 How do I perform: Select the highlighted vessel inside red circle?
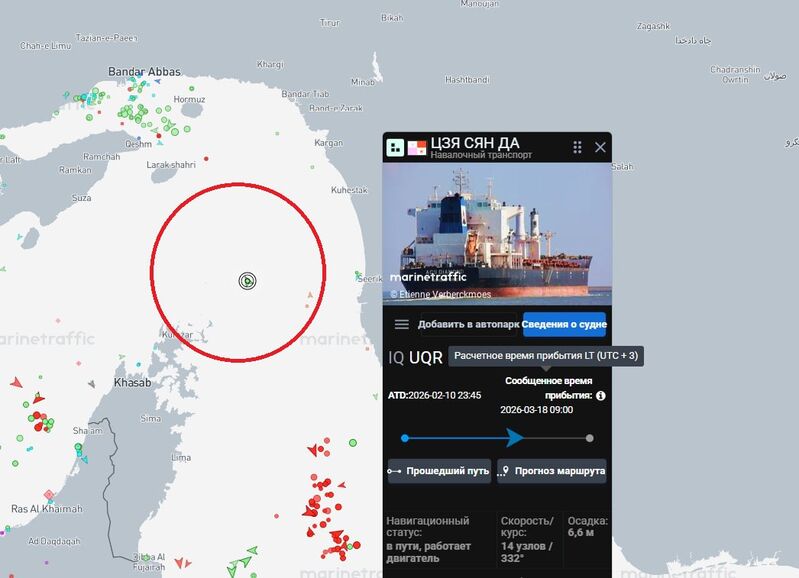[x=248, y=281]
